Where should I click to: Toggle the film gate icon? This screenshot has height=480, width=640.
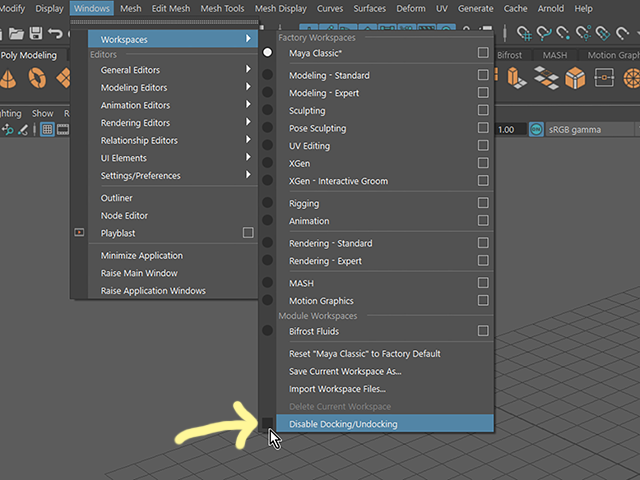pos(63,130)
